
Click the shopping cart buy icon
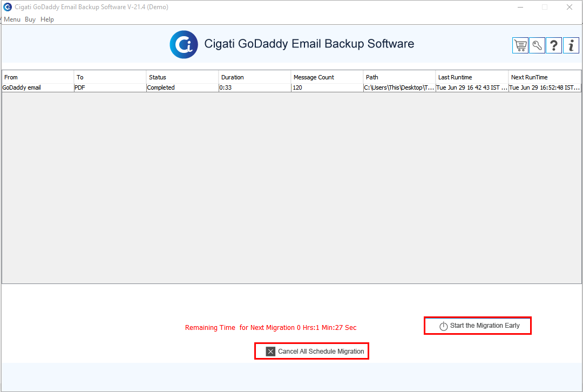520,46
